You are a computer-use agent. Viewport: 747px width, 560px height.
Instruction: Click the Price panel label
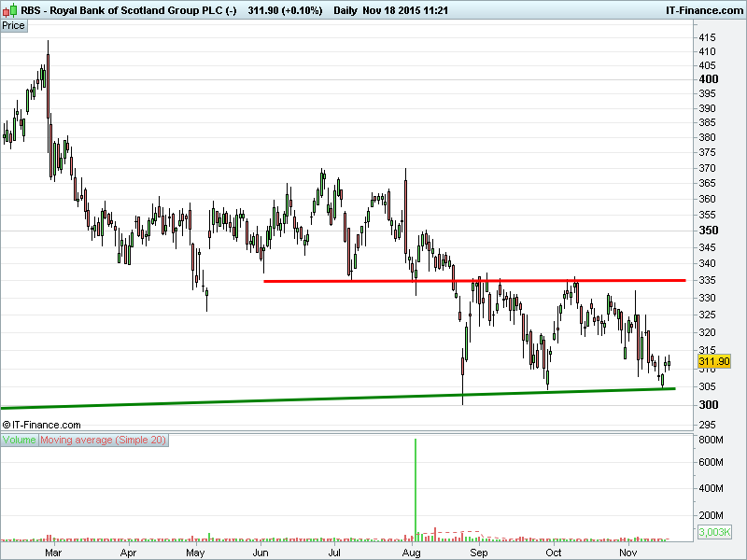click(x=14, y=25)
